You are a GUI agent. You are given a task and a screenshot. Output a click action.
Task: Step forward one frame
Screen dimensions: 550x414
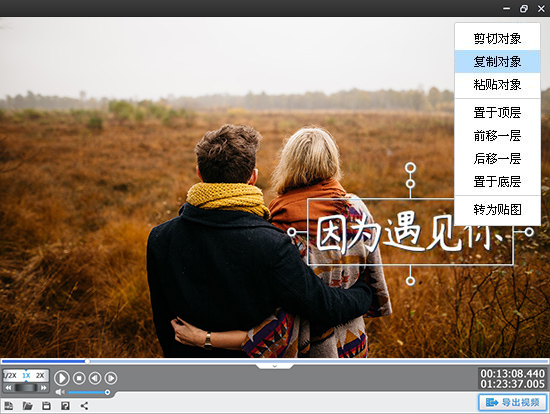click(111, 378)
